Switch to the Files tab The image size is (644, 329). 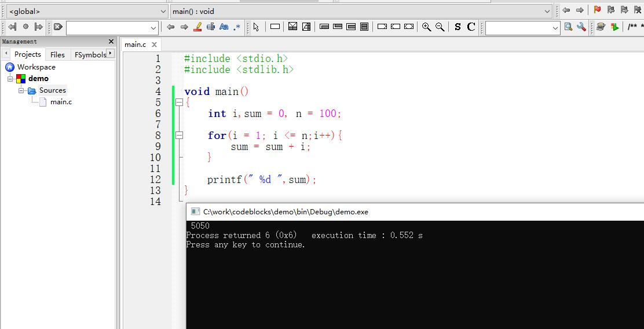point(57,54)
